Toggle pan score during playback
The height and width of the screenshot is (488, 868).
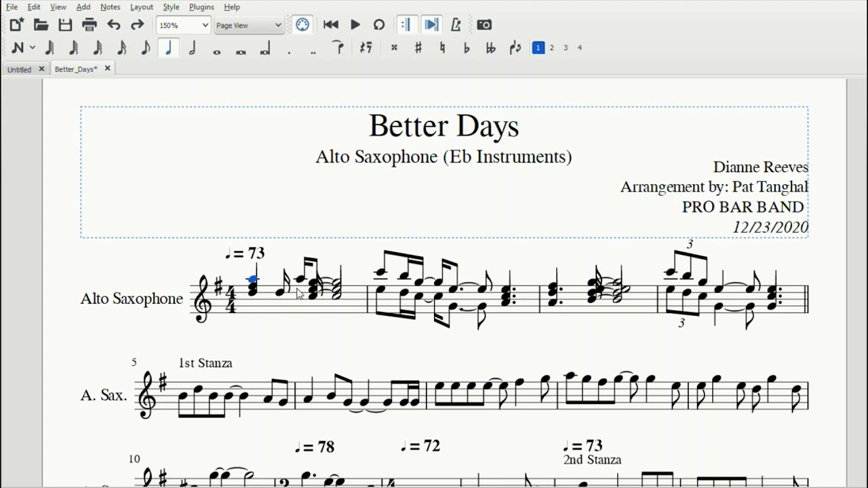(x=431, y=25)
